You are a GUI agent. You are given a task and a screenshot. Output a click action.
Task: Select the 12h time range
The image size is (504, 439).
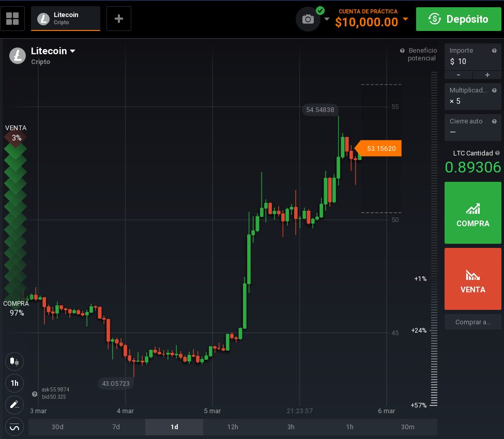pos(233,427)
